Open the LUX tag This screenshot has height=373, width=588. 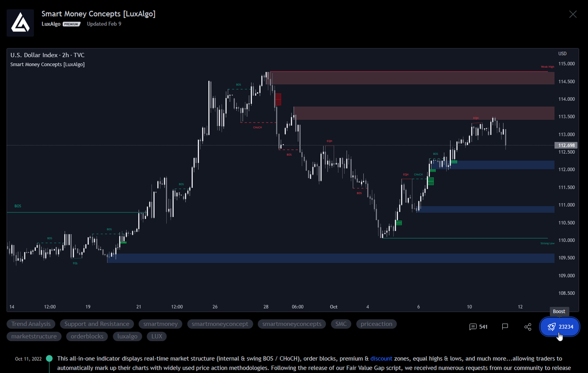pos(157,336)
